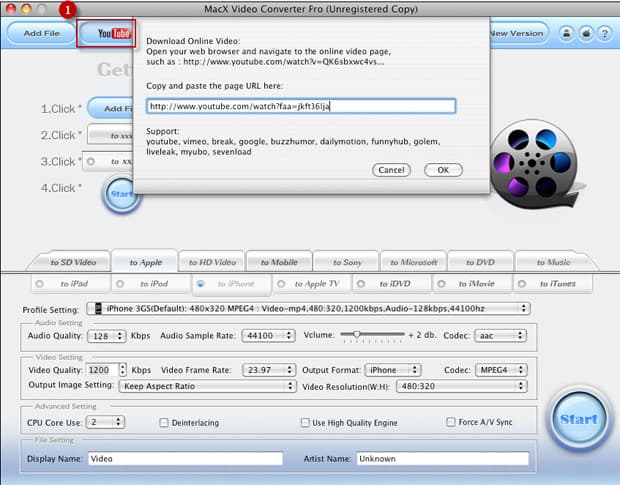The width and height of the screenshot is (620, 485).
Task: Select the to iPad radio option
Action: click(40, 284)
